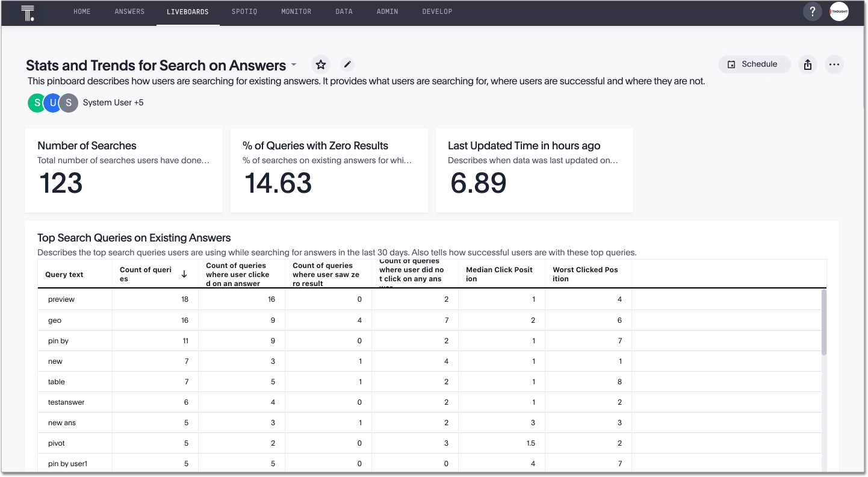Image resolution: width=868 pixels, height=477 pixels.
Task: Click the System User avatar group
Action: tap(52, 102)
